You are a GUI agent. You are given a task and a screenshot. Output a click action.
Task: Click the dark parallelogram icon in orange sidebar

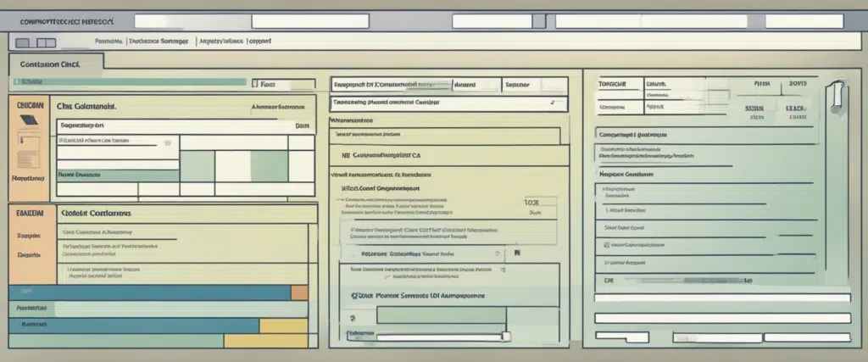pyautogui.click(x=29, y=120)
